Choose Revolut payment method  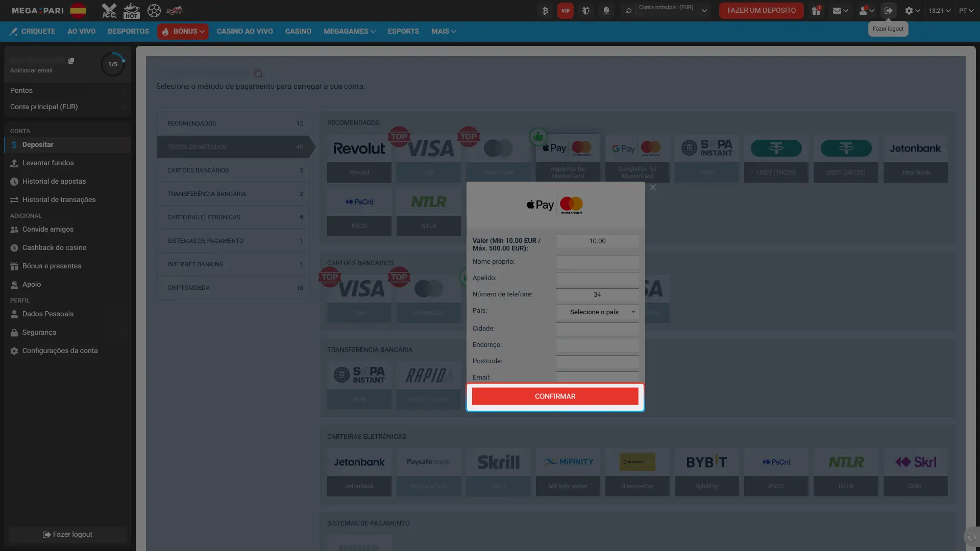pyautogui.click(x=359, y=159)
